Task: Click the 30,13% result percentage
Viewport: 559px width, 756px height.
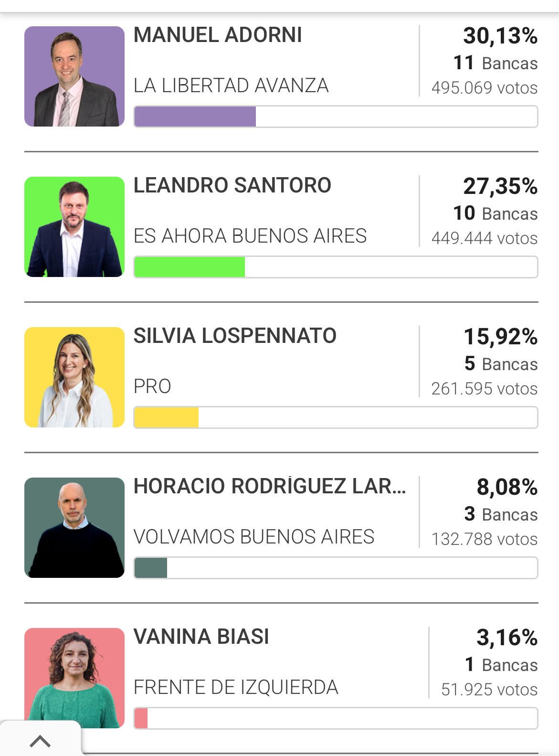Action: pyautogui.click(x=500, y=36)
